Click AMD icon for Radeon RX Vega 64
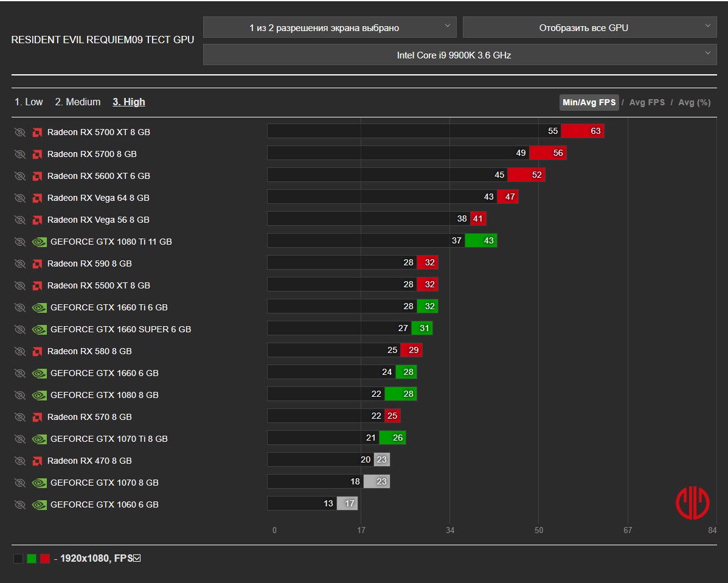Viewport: 728px width, 583px height. pyautogui.click(x=37, y=198)
